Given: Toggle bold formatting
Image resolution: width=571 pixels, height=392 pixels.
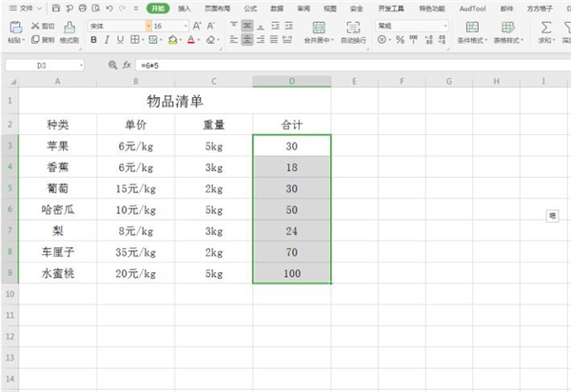Looking at the screenshot, I should click(93, 40).
